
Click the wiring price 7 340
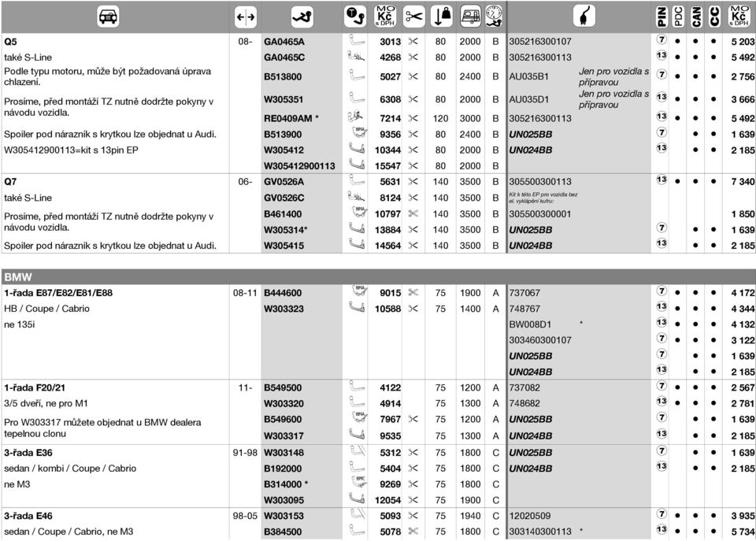(743, 182)
